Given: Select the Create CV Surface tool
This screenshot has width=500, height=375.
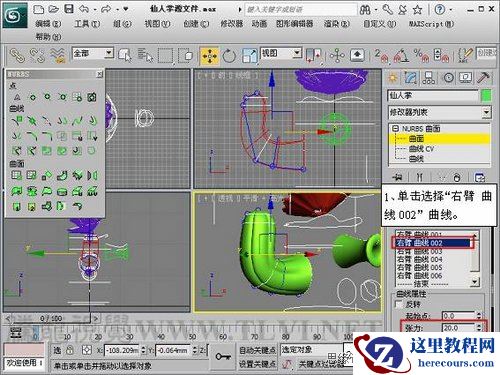Looking at the screenshot, I should point(17,176).
